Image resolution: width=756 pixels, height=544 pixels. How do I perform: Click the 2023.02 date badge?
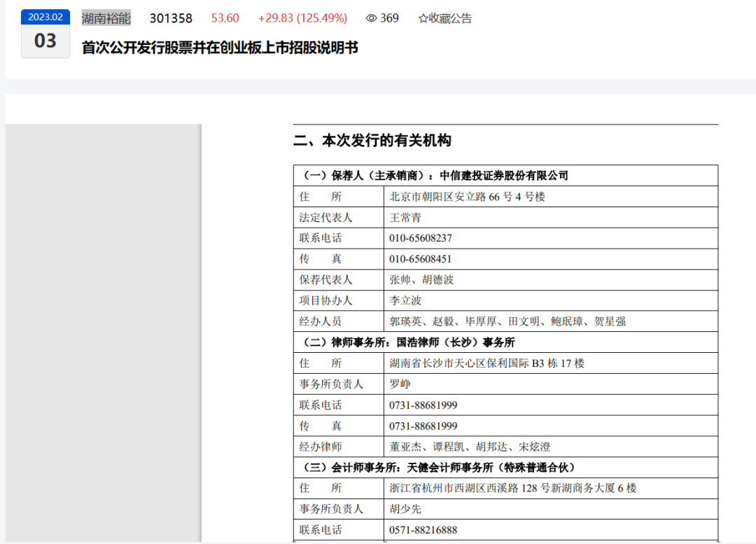pos(45,17)
